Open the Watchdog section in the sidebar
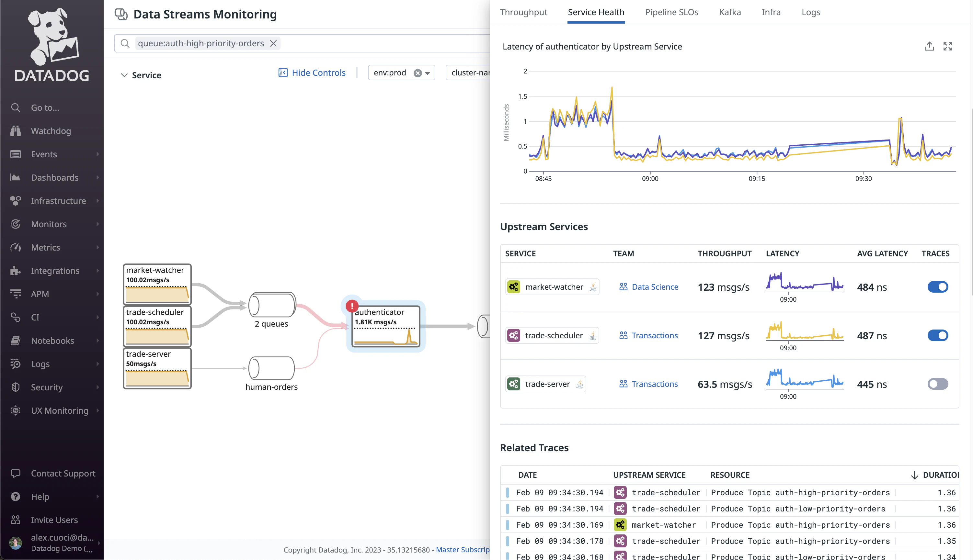The height and width of the screenshot is (560, 973). pos(51,131)
